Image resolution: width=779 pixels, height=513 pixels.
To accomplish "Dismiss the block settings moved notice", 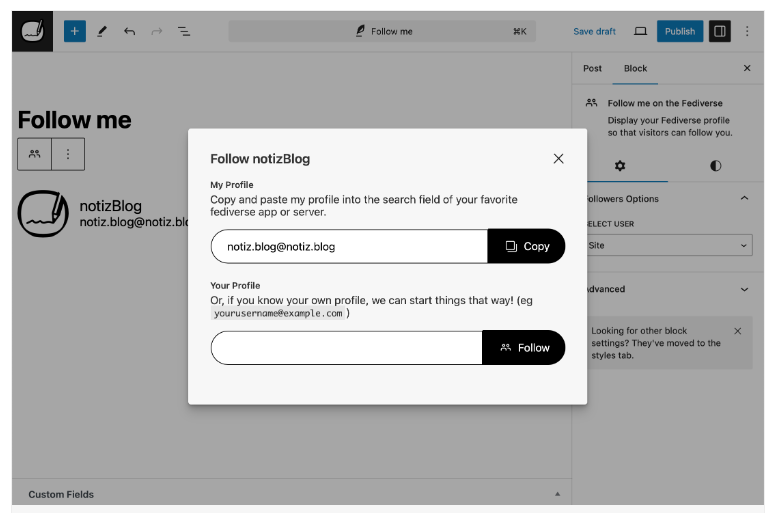I will coord(738,331).
